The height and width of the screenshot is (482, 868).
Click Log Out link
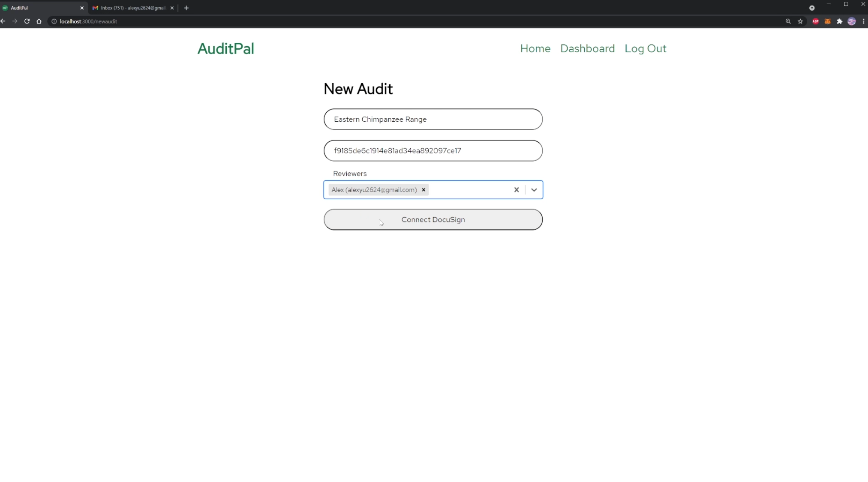pyautogui.click(x=645, y=48)
